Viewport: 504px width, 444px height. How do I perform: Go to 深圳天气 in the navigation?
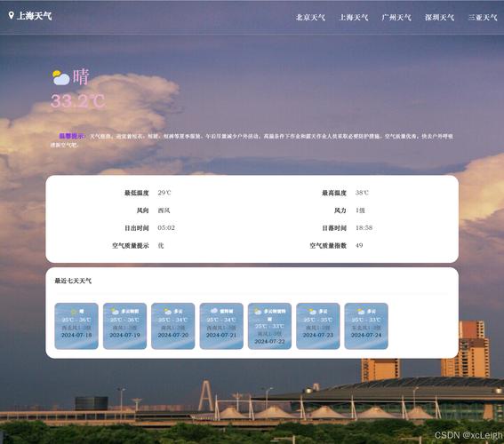tap(439, 18)
